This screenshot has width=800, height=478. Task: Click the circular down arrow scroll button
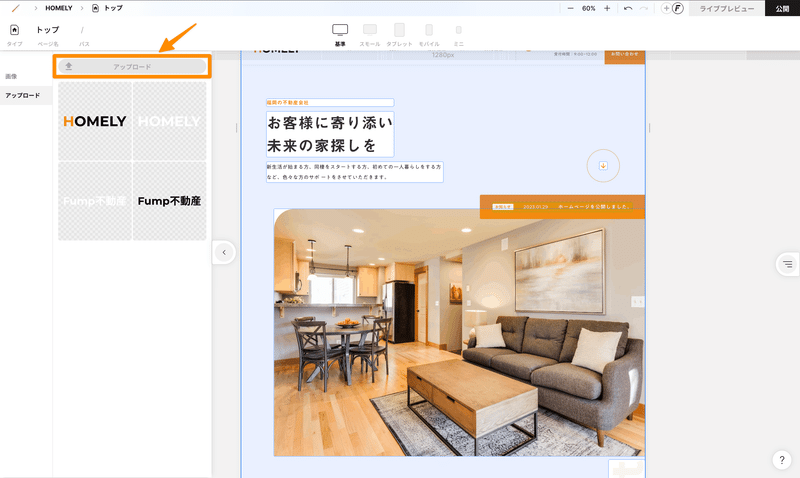(603, 166)
